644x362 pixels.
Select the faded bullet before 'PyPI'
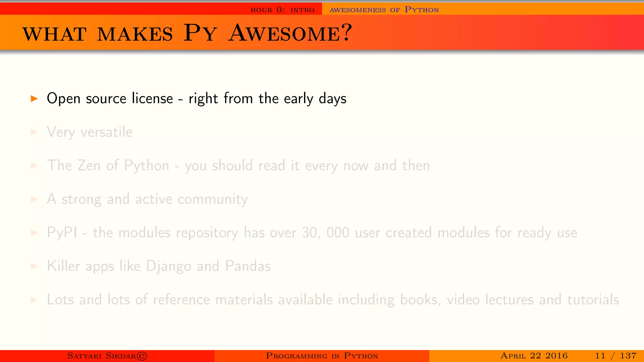pyautogui.click(x=34, y=233)
